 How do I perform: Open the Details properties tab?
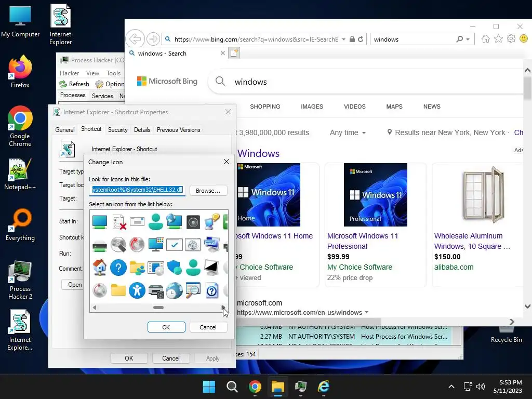pos(142,129)
